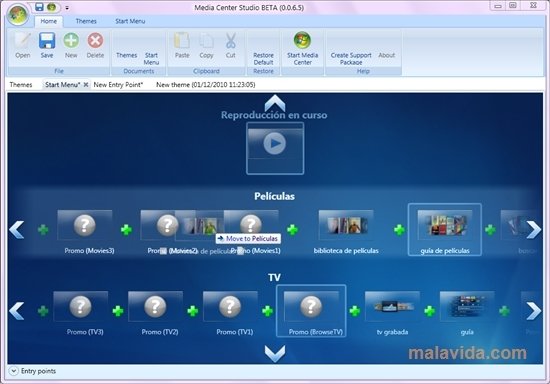Select the New theme document tab

click(x=206, y=85)
